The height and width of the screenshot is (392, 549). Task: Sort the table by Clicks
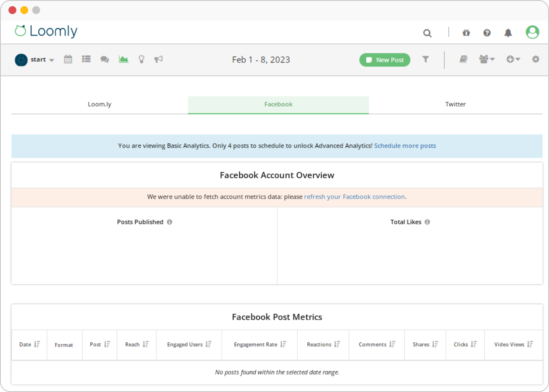tap(474, 345)
